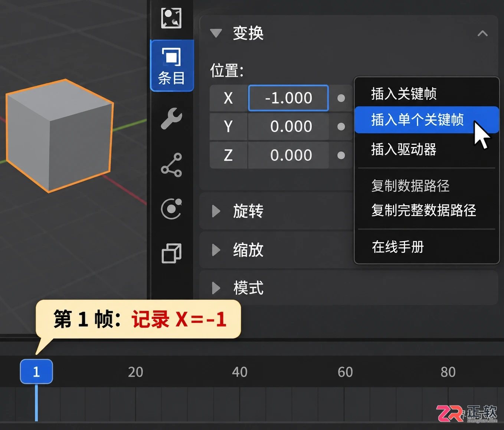Click the Y position field 0.000
This screenshot has height=430, width=504.
[x=288, y=127]
